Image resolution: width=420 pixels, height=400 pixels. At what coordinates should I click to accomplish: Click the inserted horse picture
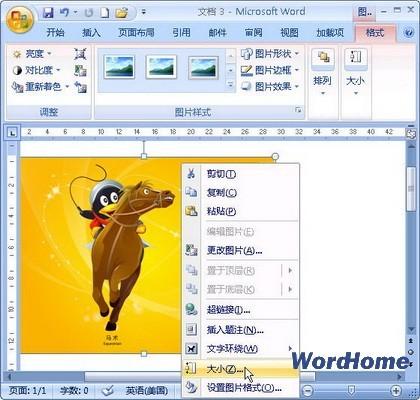pos(100,255)
